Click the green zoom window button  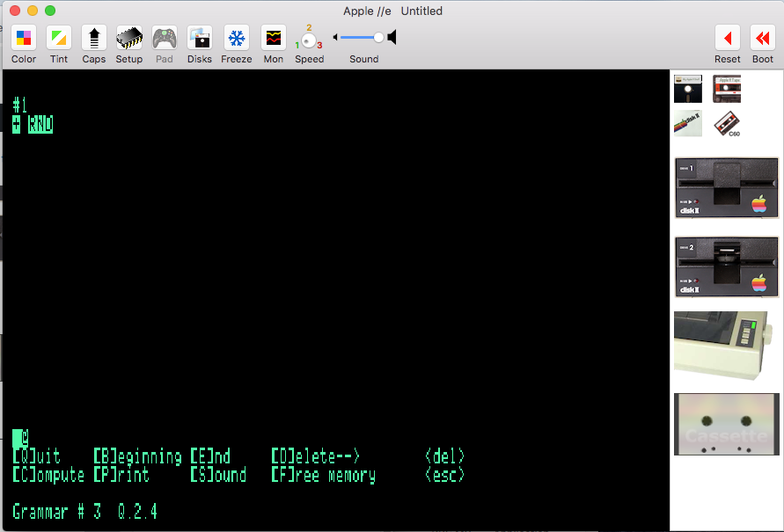click(x=50, y=11)
